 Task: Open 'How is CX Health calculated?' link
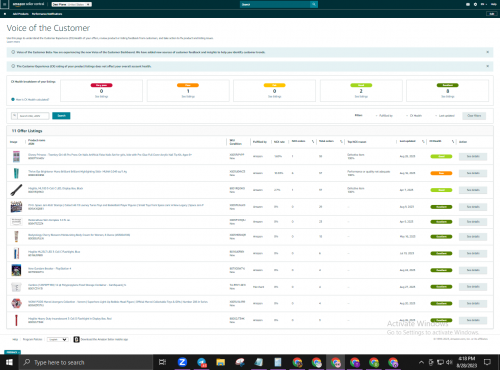[x=32, y=99]
